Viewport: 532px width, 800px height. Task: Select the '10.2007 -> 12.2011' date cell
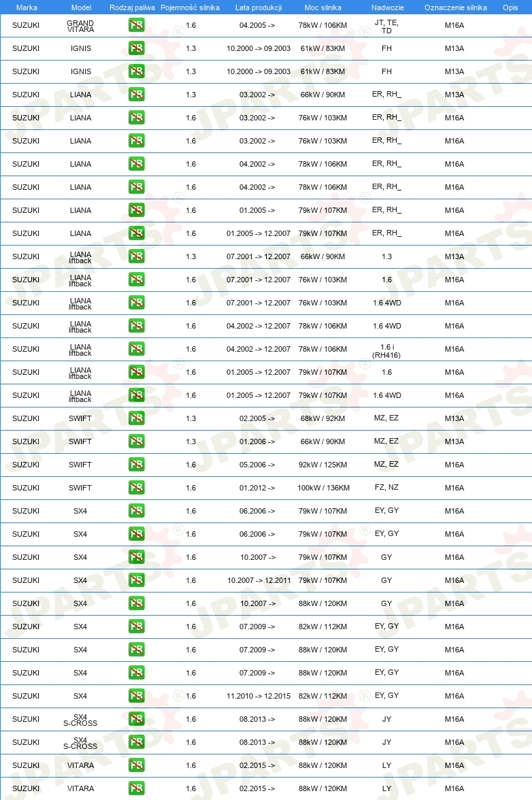259,580
